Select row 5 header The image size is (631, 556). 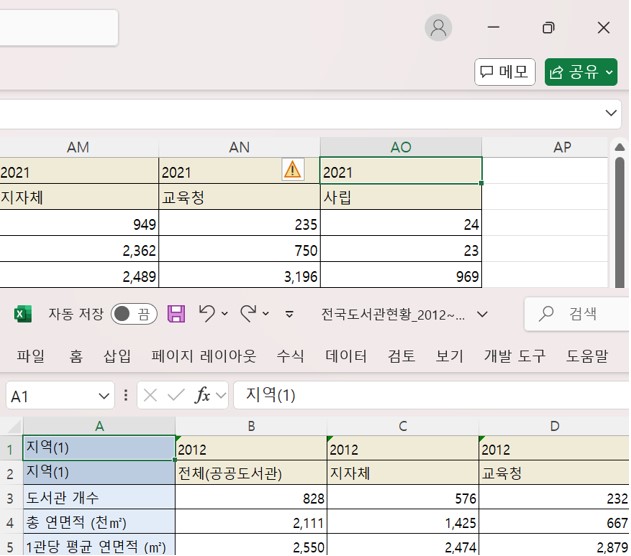point(11,546)
